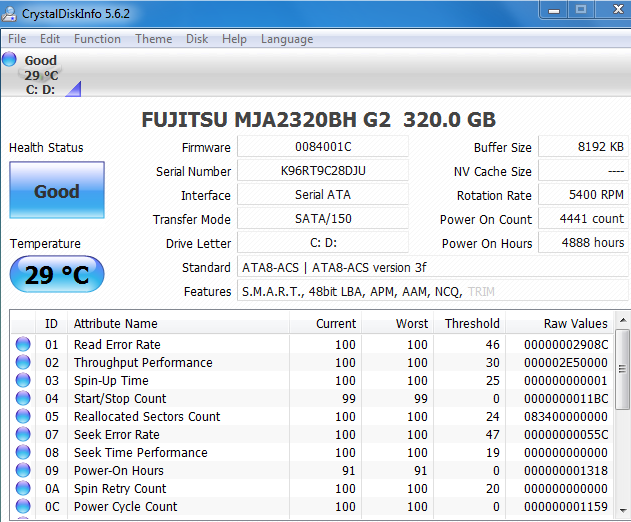
Task: Open the File menu
Action: tap(17, 39)
